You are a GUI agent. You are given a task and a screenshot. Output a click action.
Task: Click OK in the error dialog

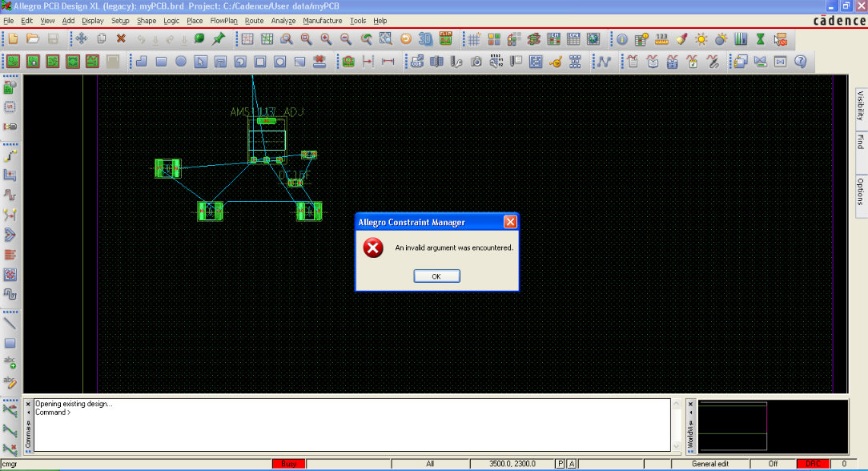(x=436, y=276)
